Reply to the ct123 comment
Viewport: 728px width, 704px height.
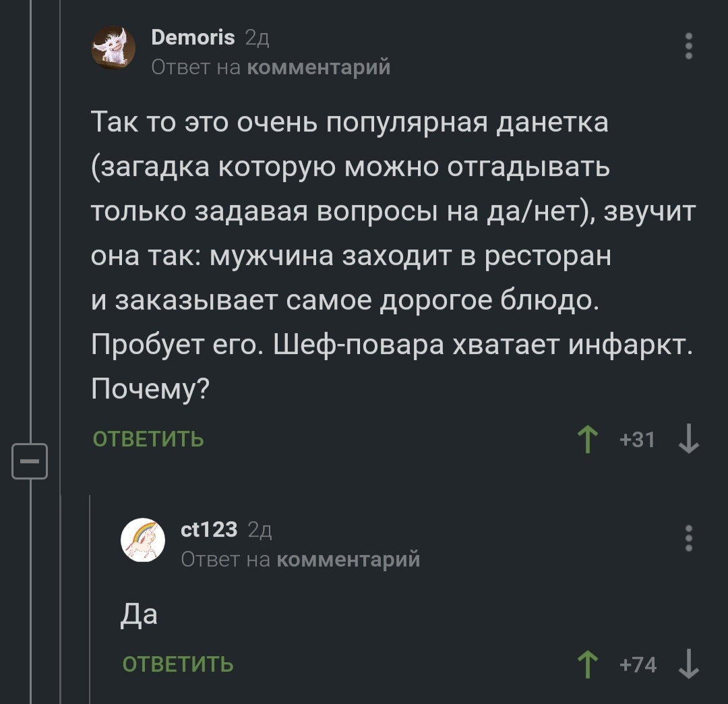(178, 664)
